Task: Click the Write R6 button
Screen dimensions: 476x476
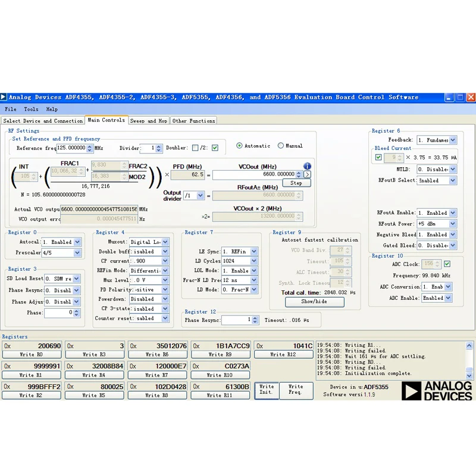Action: pos(157,354)
